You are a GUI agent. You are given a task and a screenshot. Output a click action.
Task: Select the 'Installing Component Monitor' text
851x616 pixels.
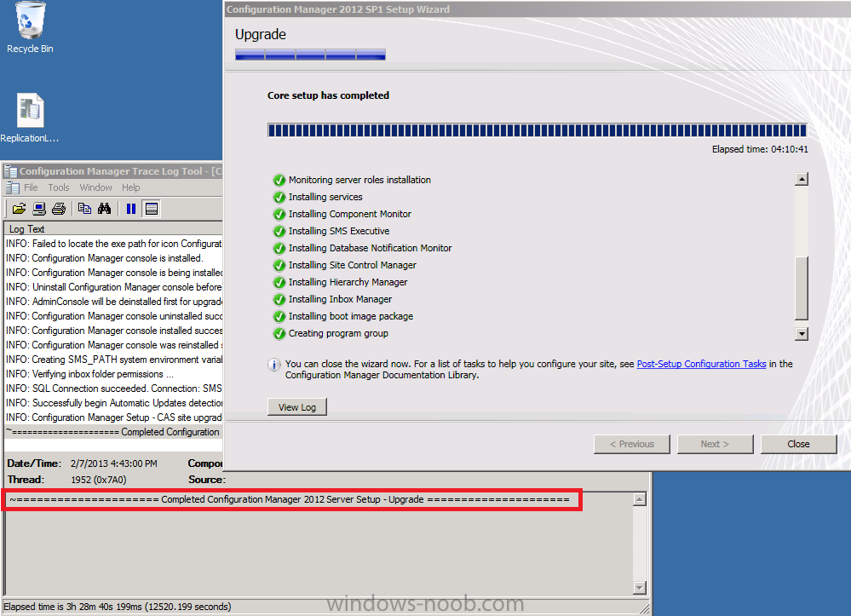pos(350,215)
